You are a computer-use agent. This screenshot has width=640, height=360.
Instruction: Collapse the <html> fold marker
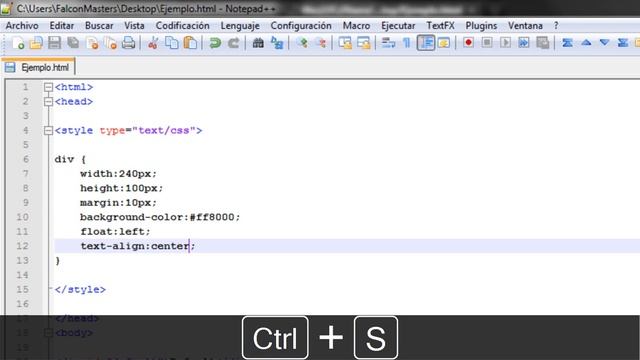[x=48, y=87]
